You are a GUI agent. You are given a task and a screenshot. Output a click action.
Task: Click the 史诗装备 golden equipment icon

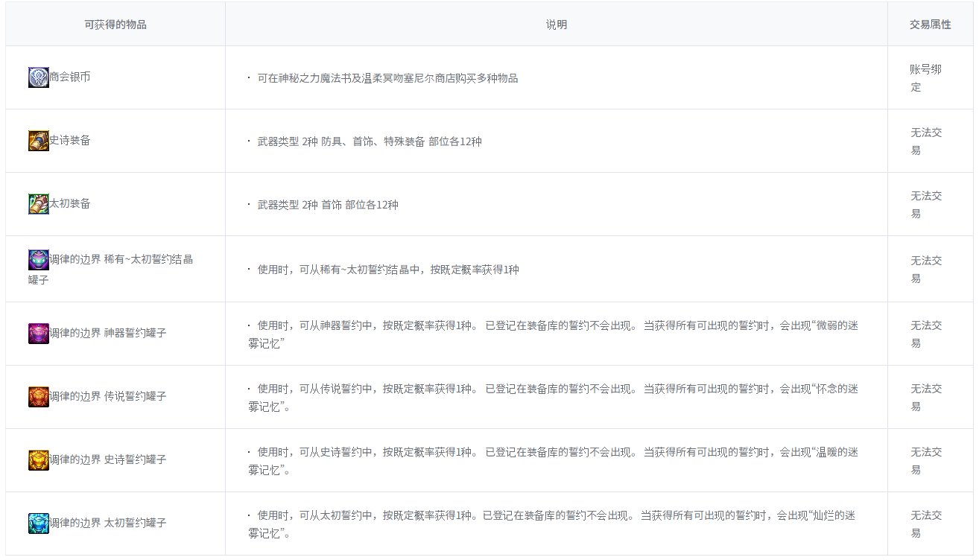[38, 141]
